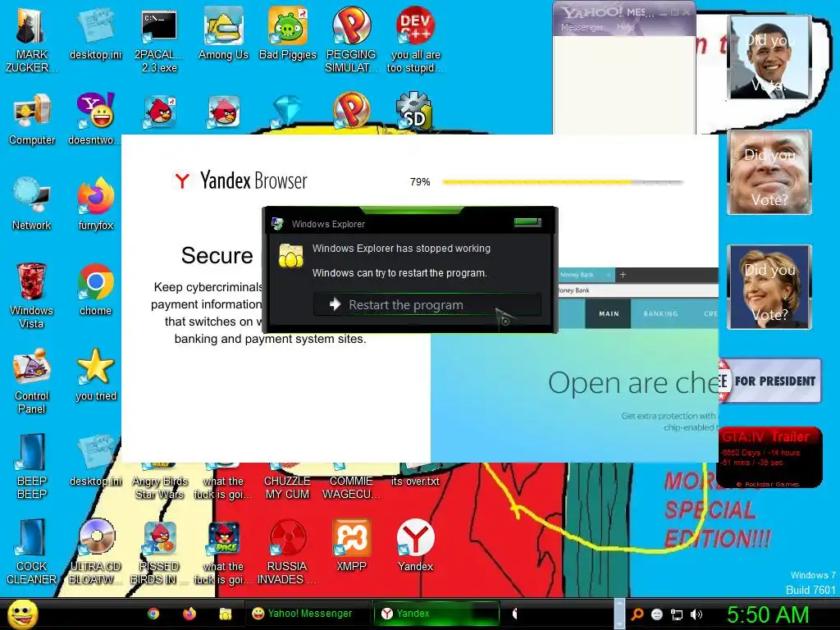Switch to the Yandex taskbar button
This screenshot has height=630, width=840.
pos(436,614)
